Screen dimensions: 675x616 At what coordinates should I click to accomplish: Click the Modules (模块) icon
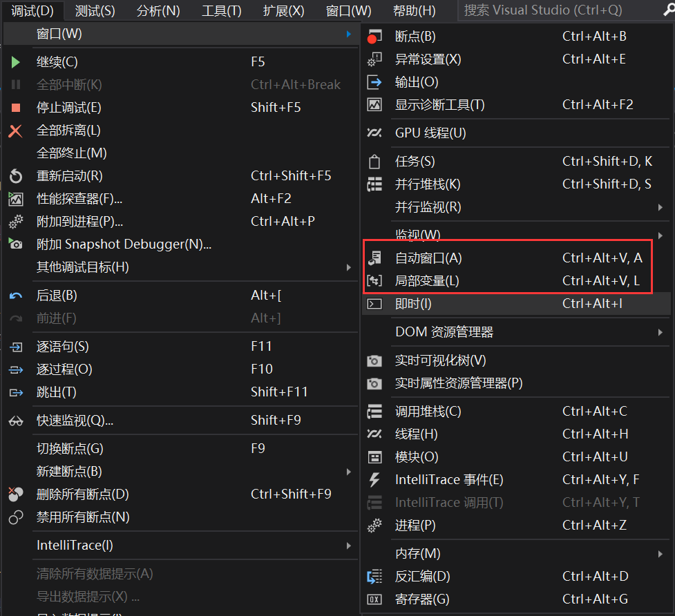pos(374,457)
